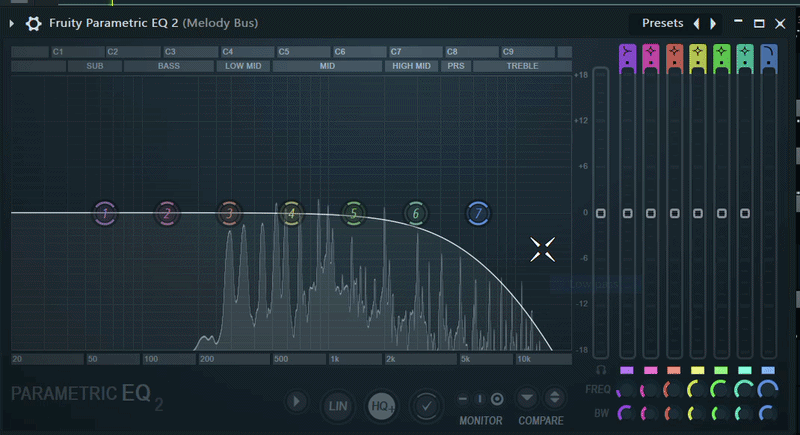Click the band 6 level slider handle
The image size is (800, 435).
click(745, 213)
